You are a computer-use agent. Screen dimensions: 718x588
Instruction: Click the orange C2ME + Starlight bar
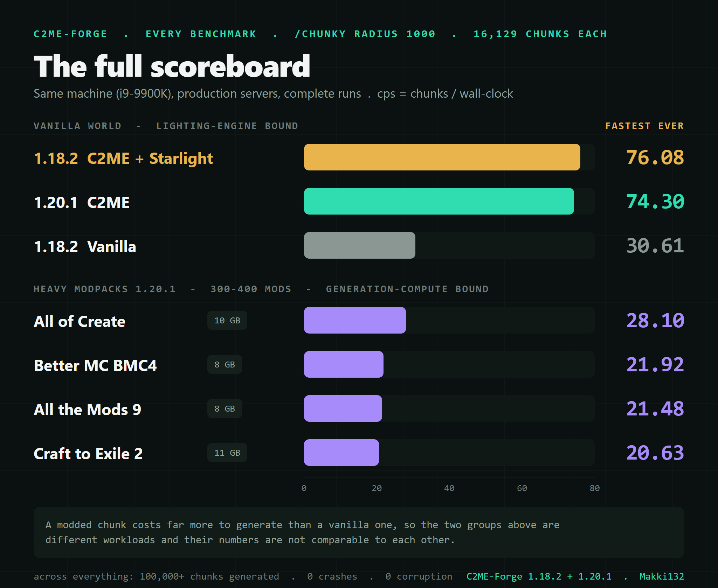pyautogui.click(x=442, y=157)
